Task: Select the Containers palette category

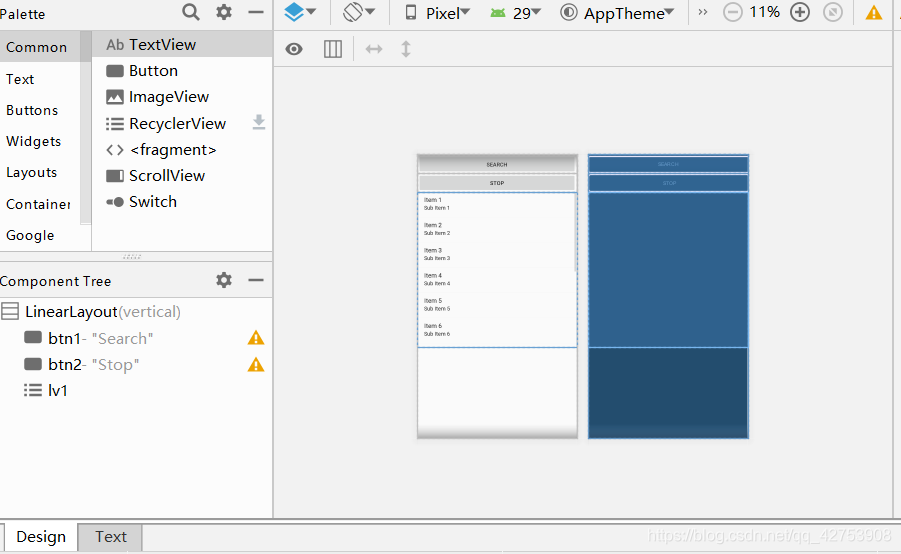Action: click(40, 204)
